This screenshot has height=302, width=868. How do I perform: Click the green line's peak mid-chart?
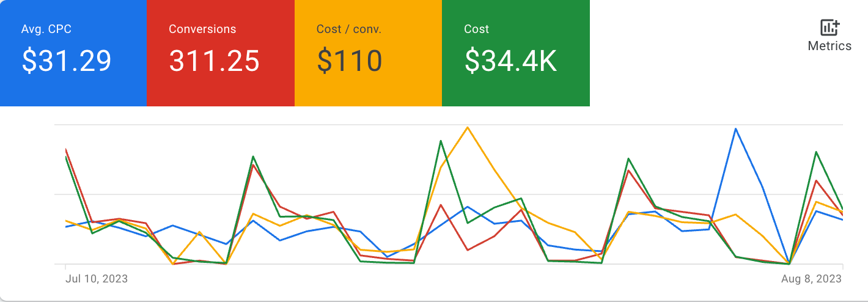pos(441,141)
